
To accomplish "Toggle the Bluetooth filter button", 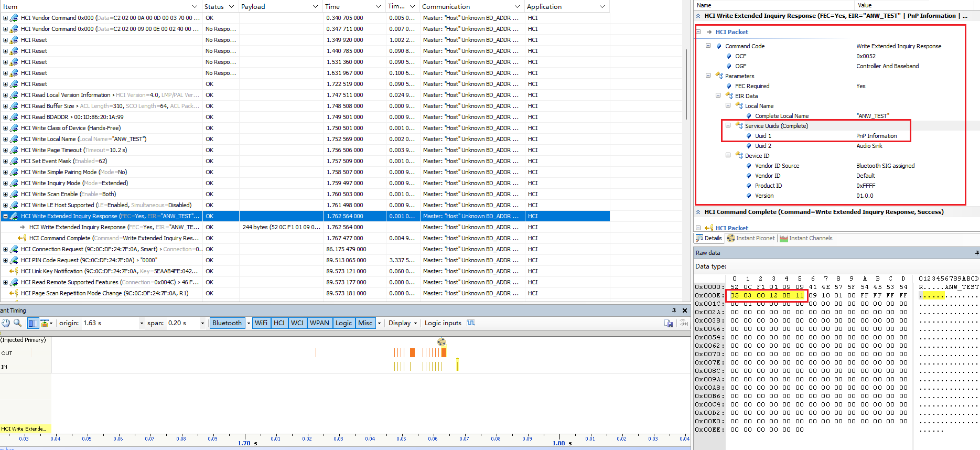I will pos(227,323).
